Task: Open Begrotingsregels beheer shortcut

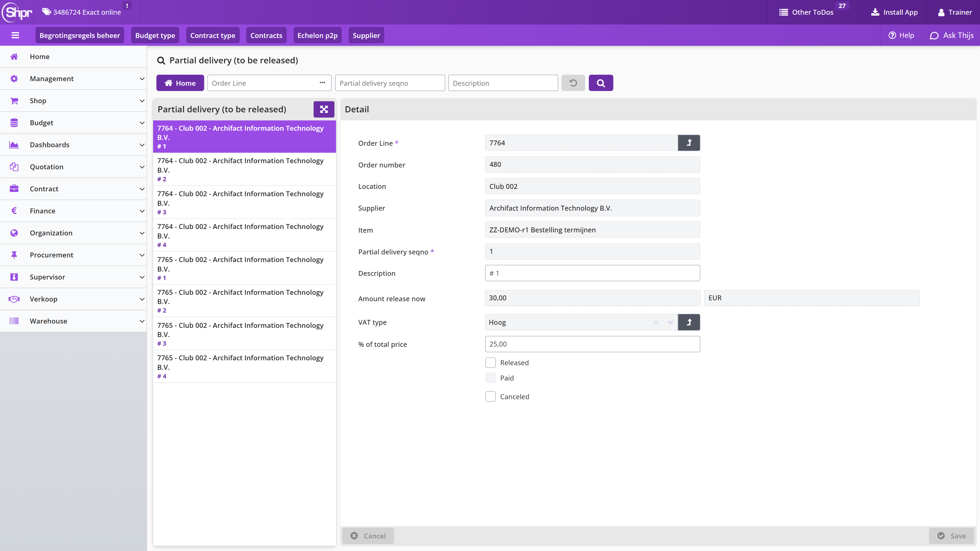Action: 80,36
